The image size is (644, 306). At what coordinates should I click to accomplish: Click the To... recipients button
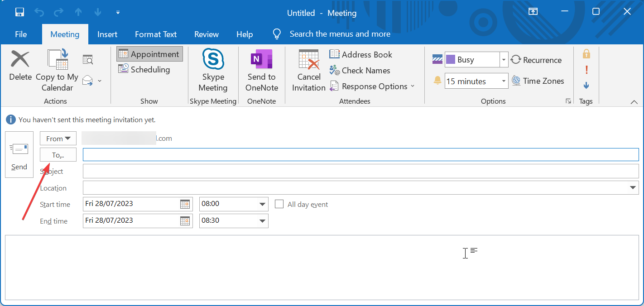pyautogui.click(x=58, y=155)
